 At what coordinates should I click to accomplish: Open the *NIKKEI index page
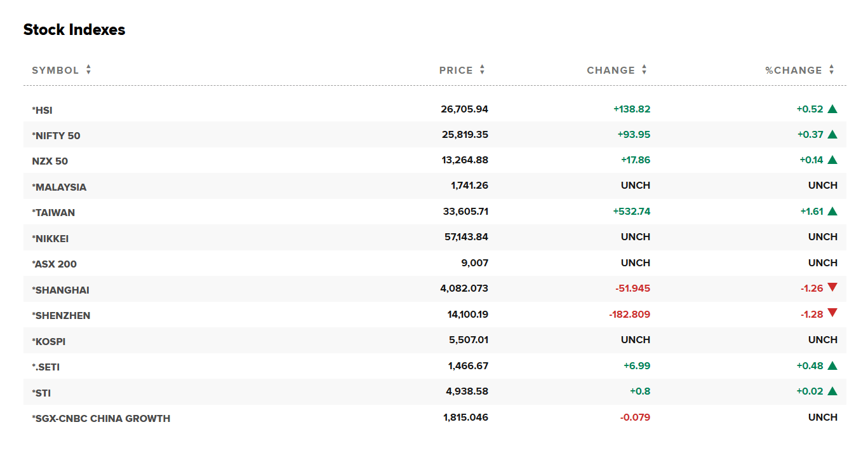(50, 238)
